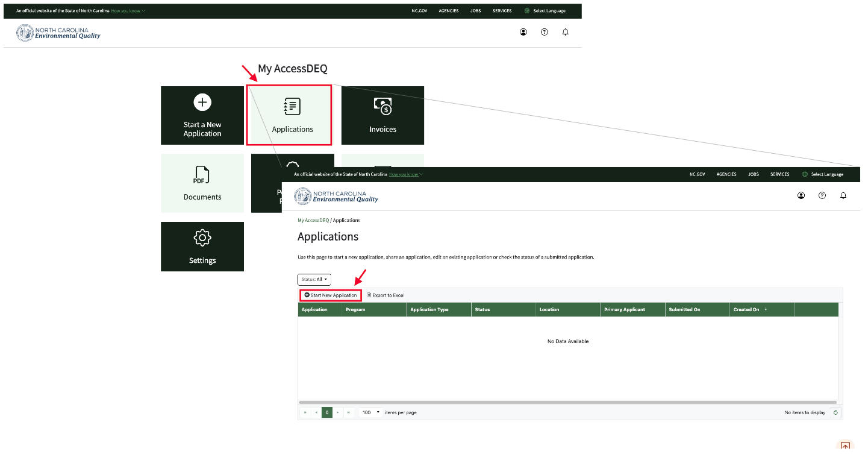Open the user account profile icon

[523, 31]
